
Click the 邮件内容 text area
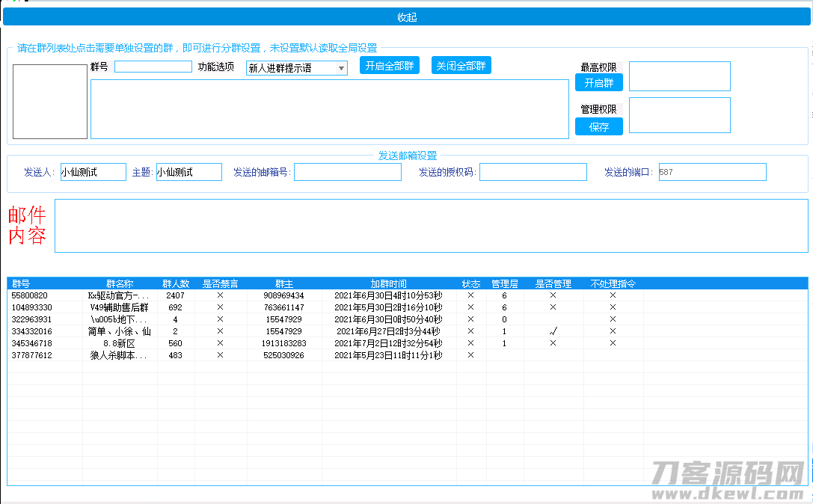432,226
